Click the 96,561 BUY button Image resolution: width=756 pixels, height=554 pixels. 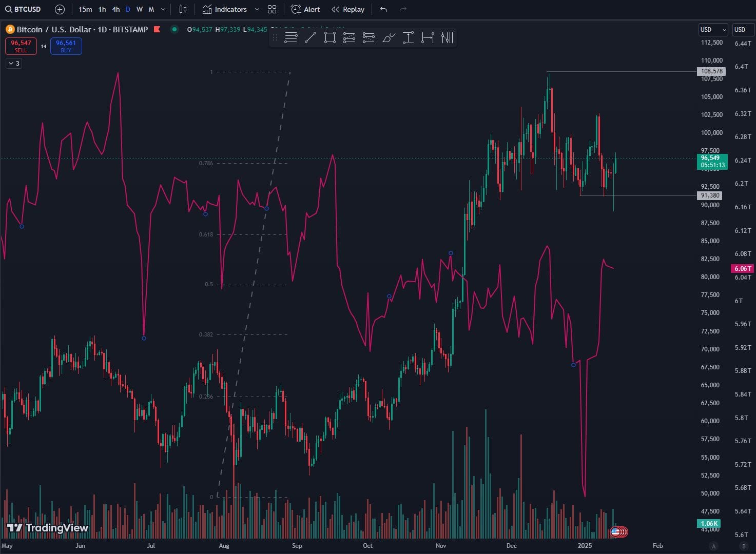coord(66,46)
